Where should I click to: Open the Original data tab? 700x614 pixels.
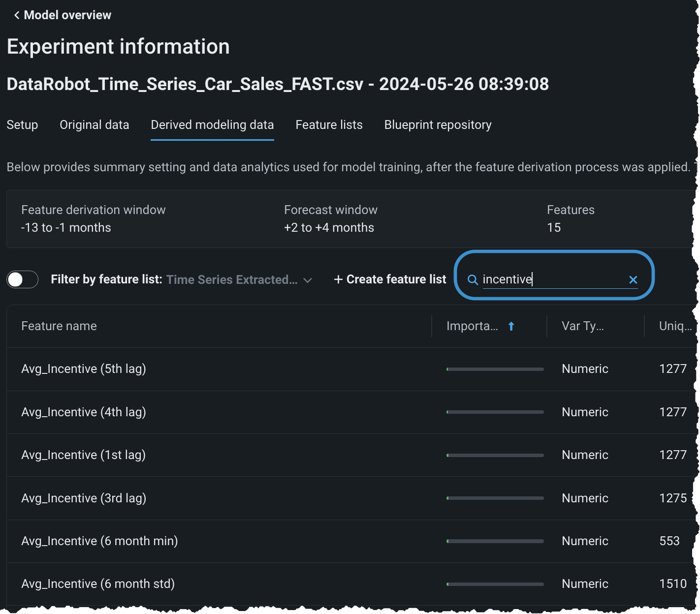[94, 125]
